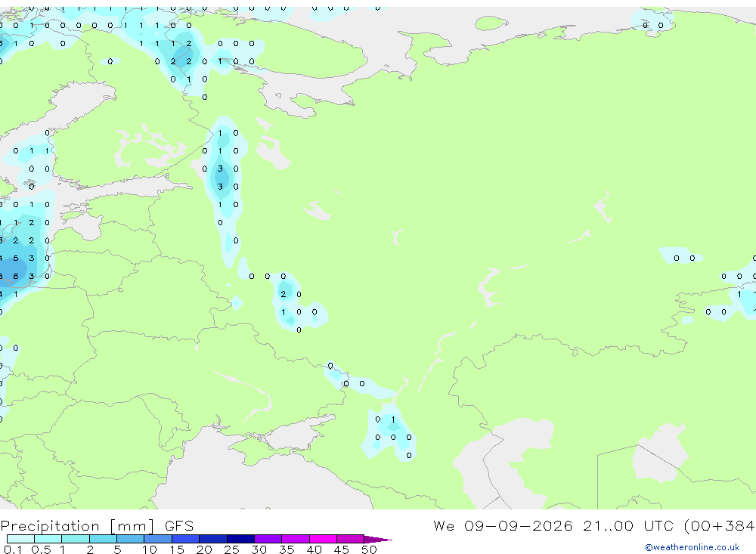Select the 20–25 mm legend color swatch

coord(213,539)
